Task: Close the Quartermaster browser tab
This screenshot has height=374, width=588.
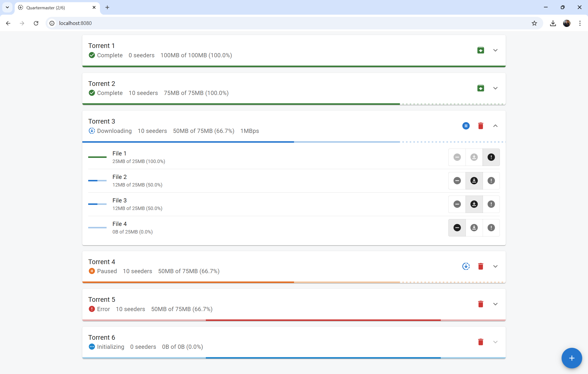Action: tap(94, 8)
